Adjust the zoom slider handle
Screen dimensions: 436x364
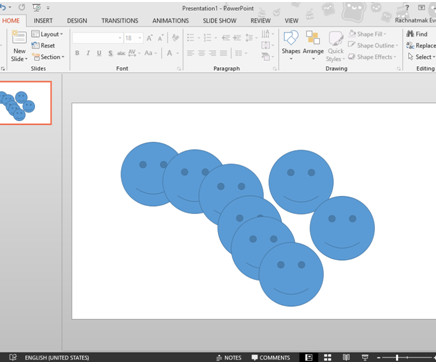click(397, 358)
